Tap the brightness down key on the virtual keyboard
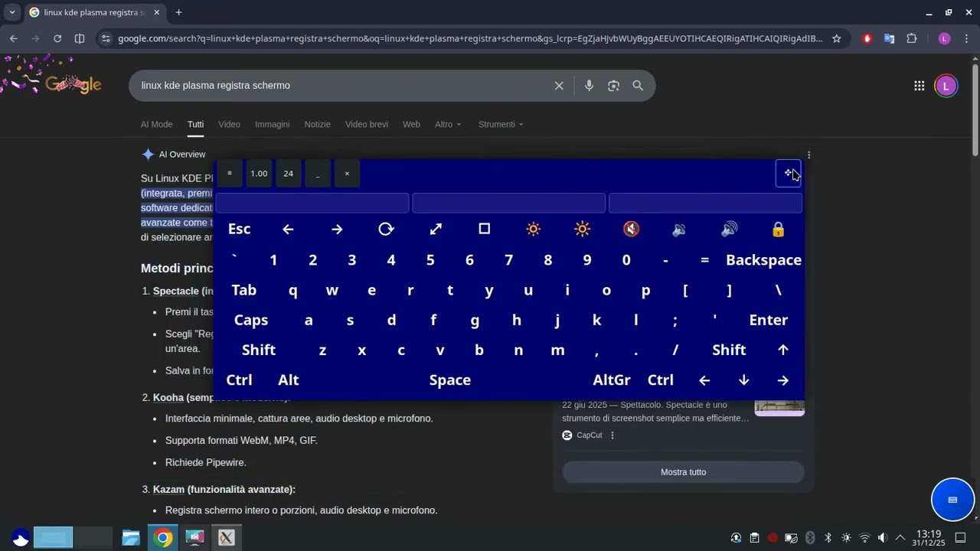Screen dimensions: 980x551 pos(533,229)
